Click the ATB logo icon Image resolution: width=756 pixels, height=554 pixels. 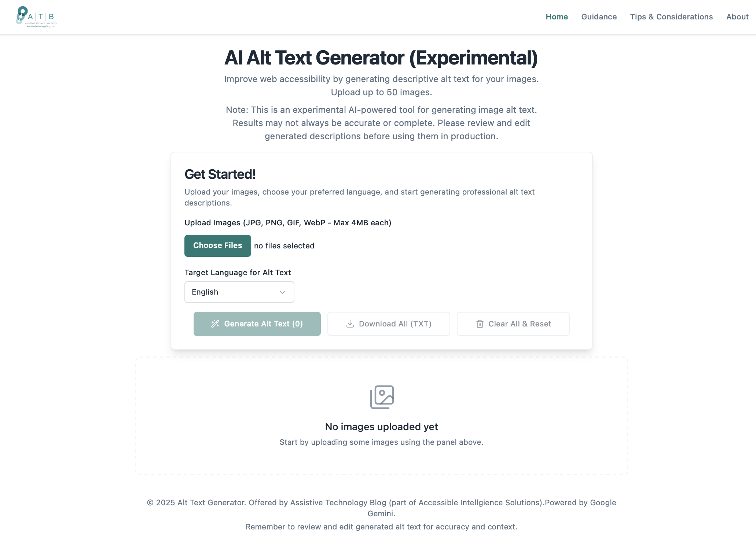(36, 17)
